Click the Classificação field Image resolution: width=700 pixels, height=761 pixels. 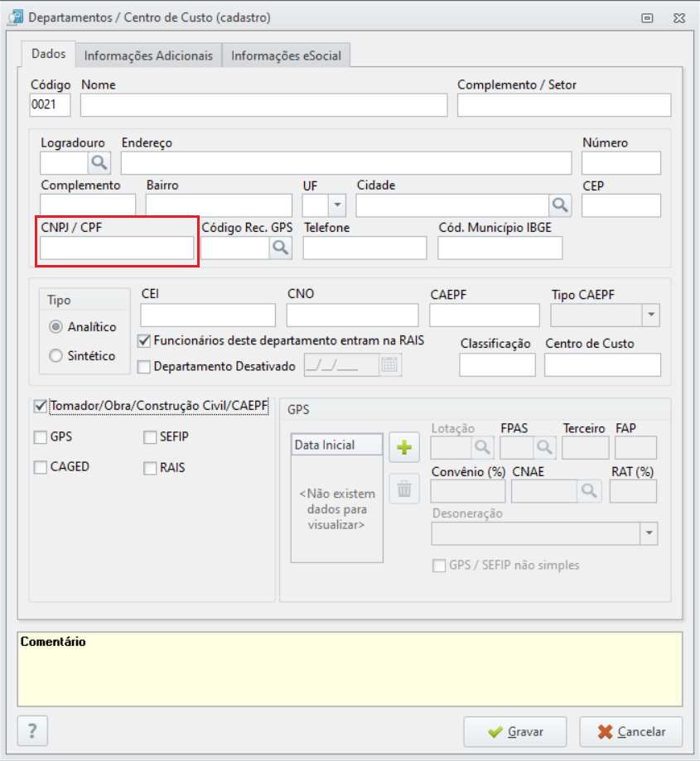(x=498, y=365)
